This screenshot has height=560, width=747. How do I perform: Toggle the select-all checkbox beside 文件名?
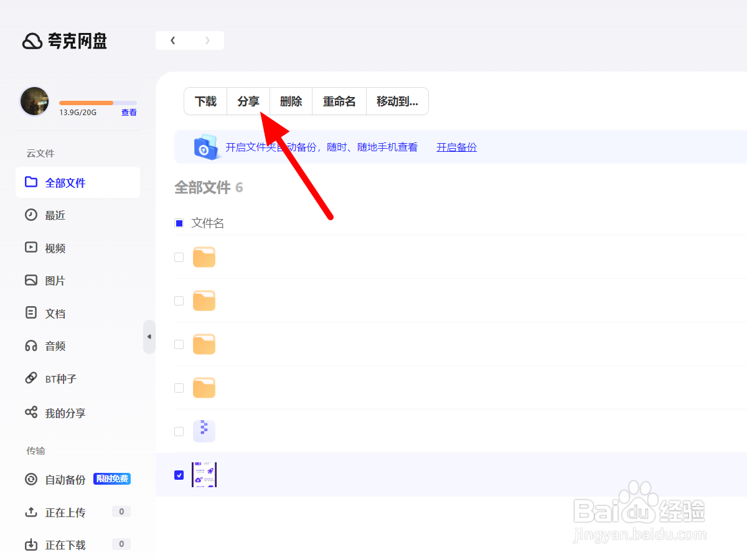tap(179, 223)
